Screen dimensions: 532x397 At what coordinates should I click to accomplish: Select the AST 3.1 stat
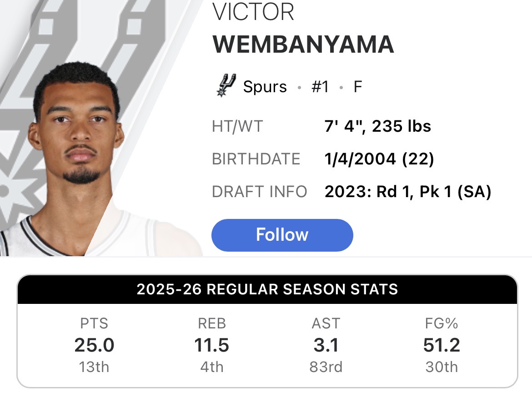coord(326,345)
